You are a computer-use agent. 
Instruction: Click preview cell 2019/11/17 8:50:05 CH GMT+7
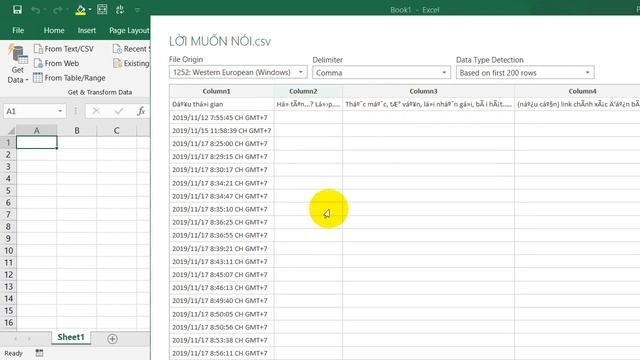tap(222, 314)
